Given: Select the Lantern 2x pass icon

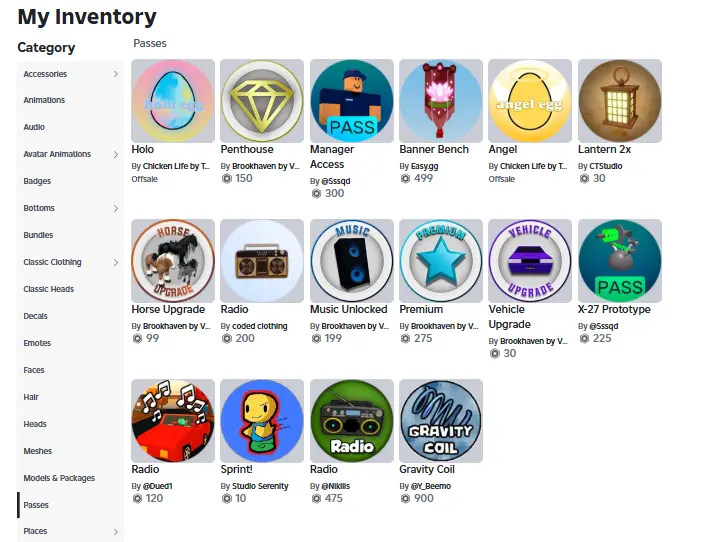Looking at the screenshot, I should [x=620, y=101].
